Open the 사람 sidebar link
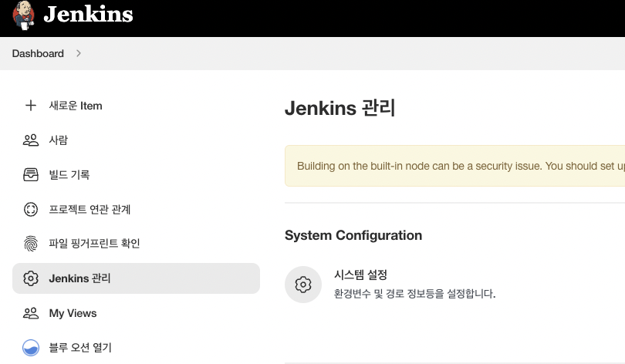625x364 pixels. coord(58,140)
